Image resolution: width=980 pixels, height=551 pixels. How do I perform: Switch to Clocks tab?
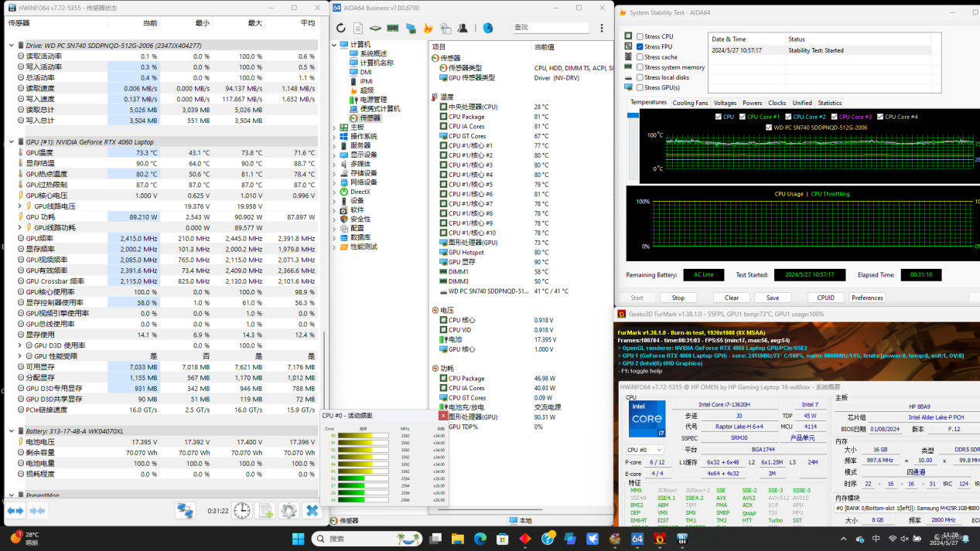click(777, 103)
